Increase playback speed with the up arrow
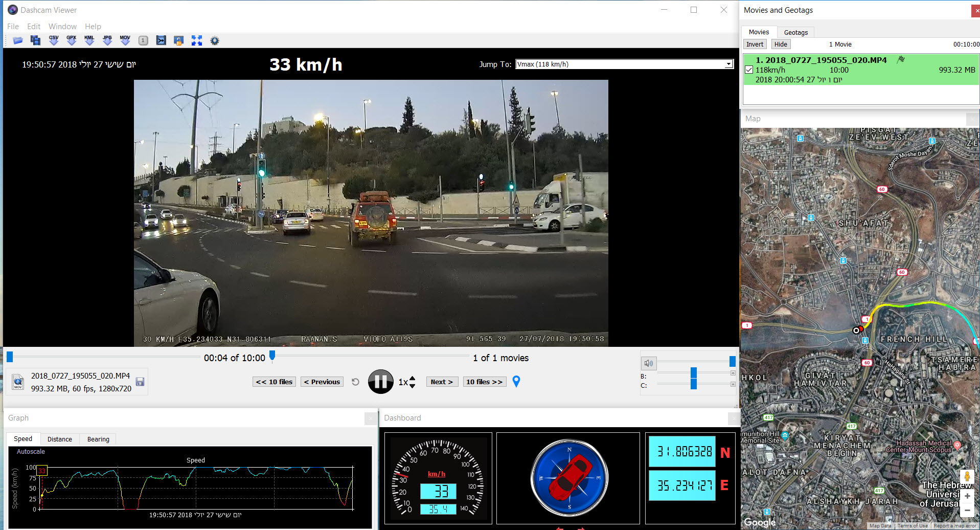The height and width of the screenshot is (530, 980). pos(413,378)
